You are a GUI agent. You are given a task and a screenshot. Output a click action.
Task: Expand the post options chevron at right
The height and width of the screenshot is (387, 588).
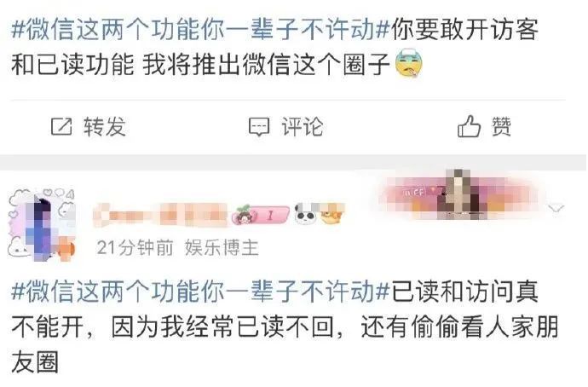[x=556, y=207]
